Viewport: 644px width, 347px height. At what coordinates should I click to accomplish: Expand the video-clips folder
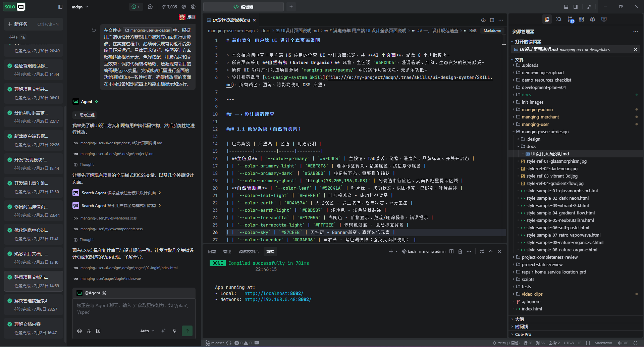[x=532, y=294]
